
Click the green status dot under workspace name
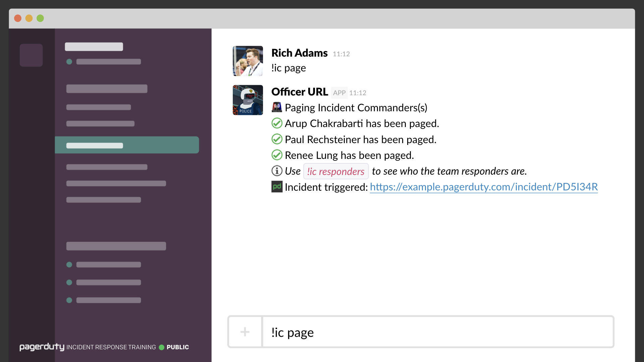(69, 62)
